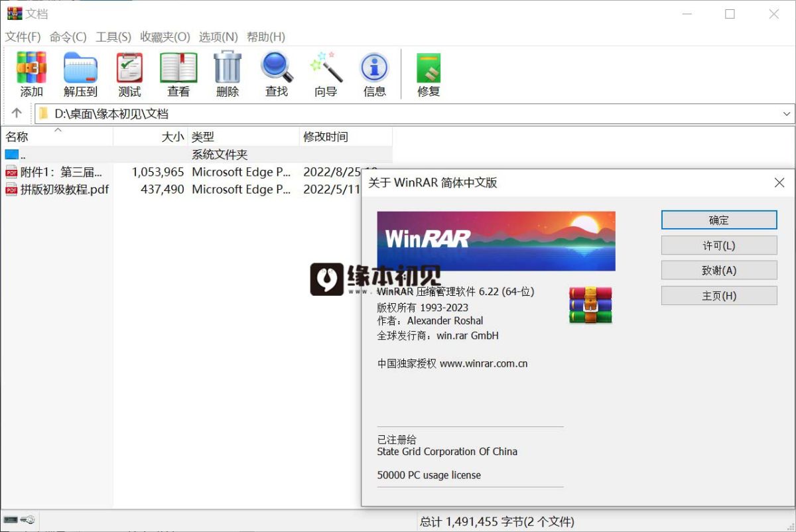Open the 选项(N) menu
Viewport: 796px width, 532px height.
218,36
